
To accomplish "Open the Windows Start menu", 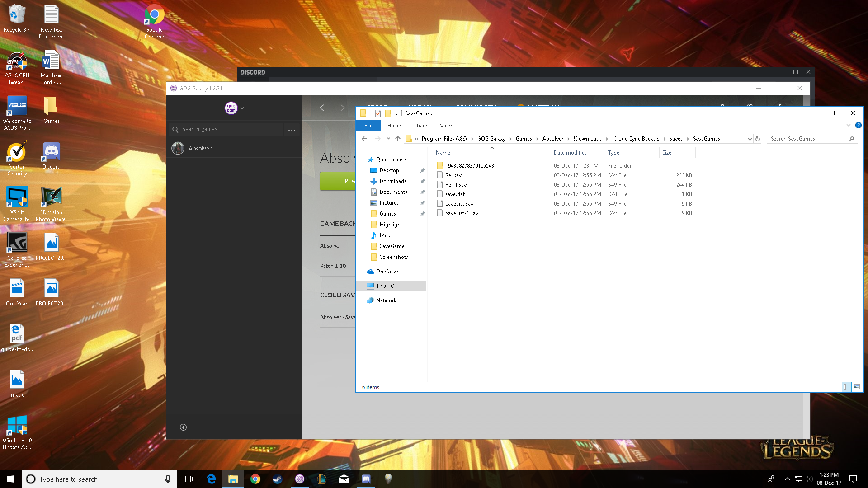I will click(x=11, y=479).
